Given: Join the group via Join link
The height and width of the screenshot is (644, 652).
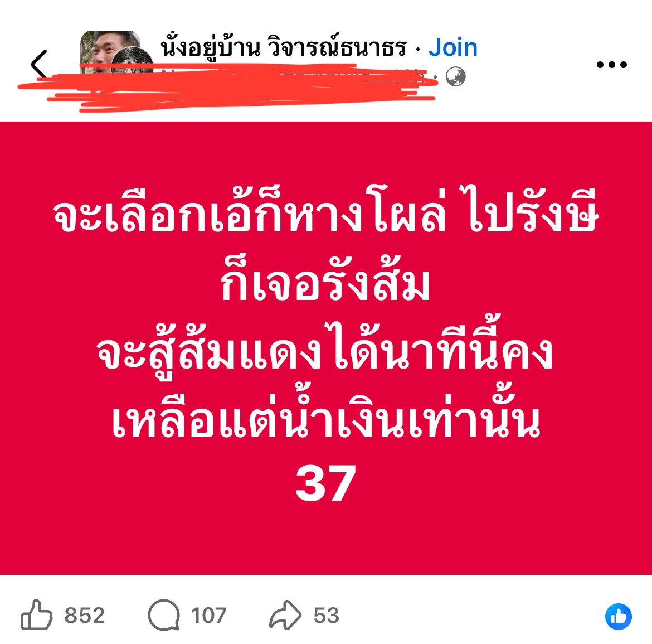Looking at the screenshot, I should 453,47.
